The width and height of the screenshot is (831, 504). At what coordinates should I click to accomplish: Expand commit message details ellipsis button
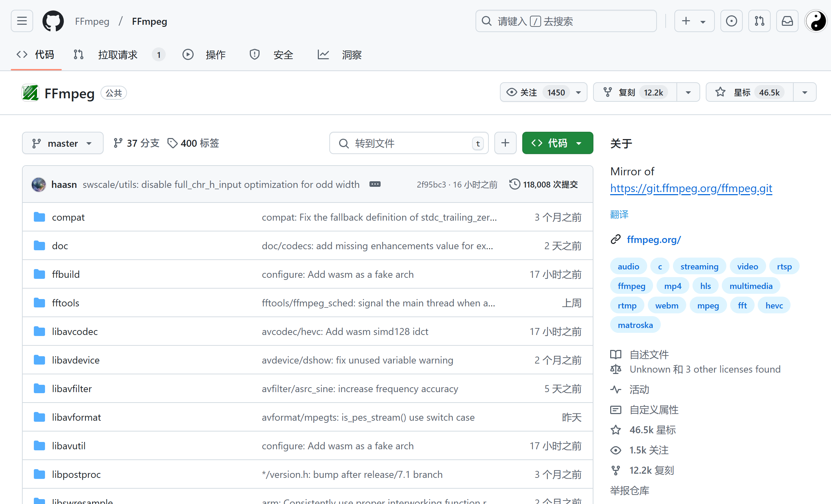(375, 184)
